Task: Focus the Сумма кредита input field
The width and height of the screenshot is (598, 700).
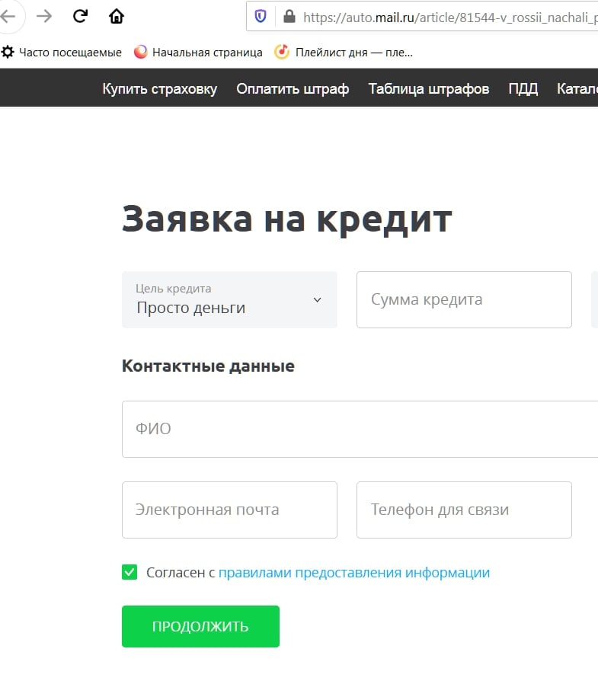Action: [x=464, y=299]
